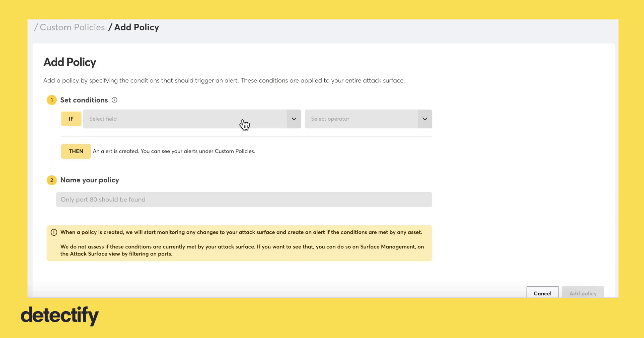Click the 'An alert is created' text
This screenshot has height=338, width=644.
point(174,151)
